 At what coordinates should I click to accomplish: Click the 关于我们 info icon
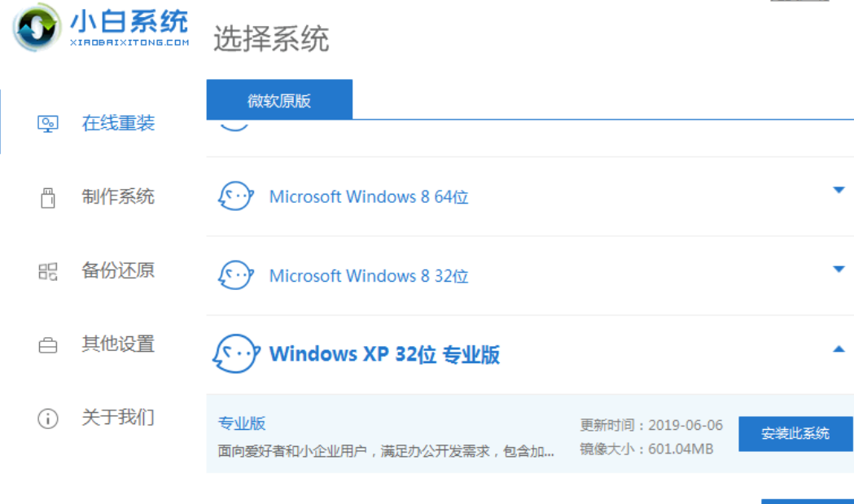point(48,419)
